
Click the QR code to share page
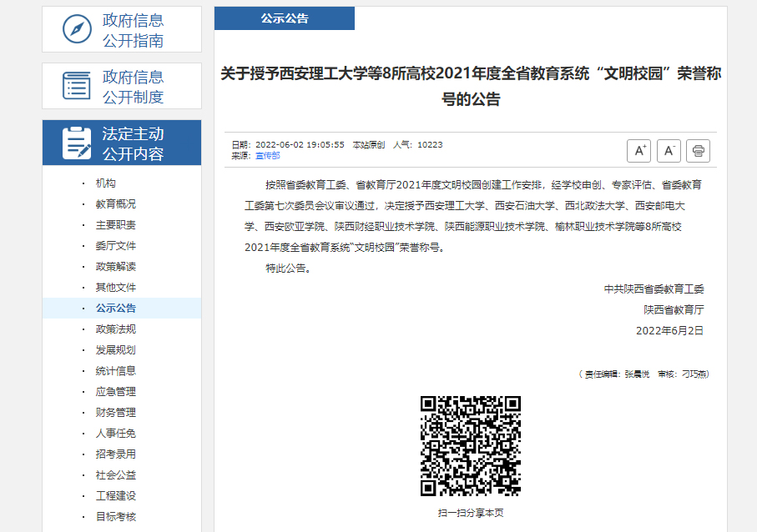coord(471,446)
